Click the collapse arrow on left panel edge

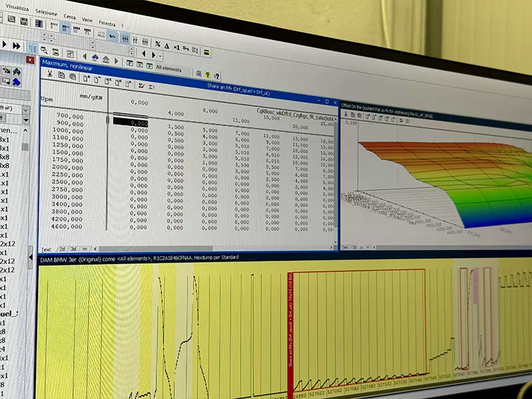[31, 257]
